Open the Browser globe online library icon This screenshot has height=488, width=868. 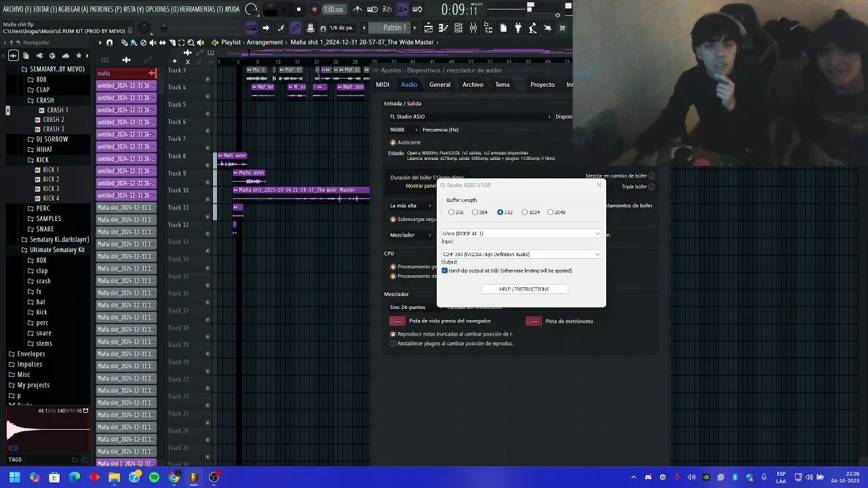pos(52,56)
